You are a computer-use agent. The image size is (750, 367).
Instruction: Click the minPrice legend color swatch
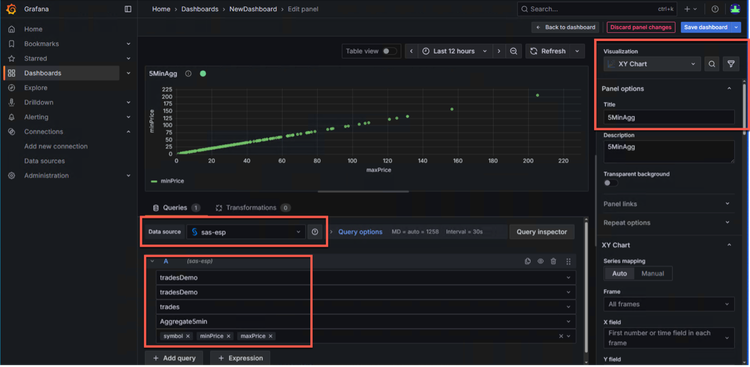click(x=154, y=181)
